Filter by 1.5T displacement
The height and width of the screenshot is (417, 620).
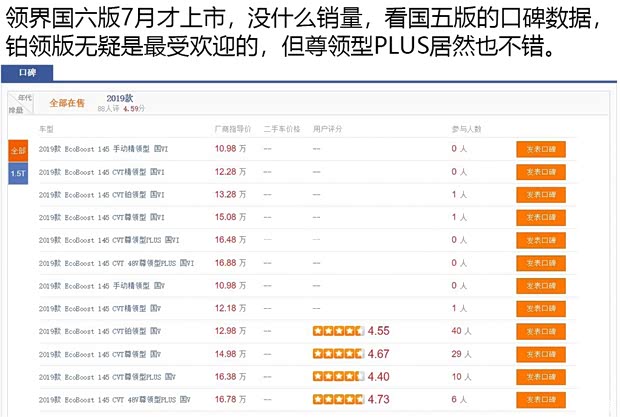pos(18,173)
